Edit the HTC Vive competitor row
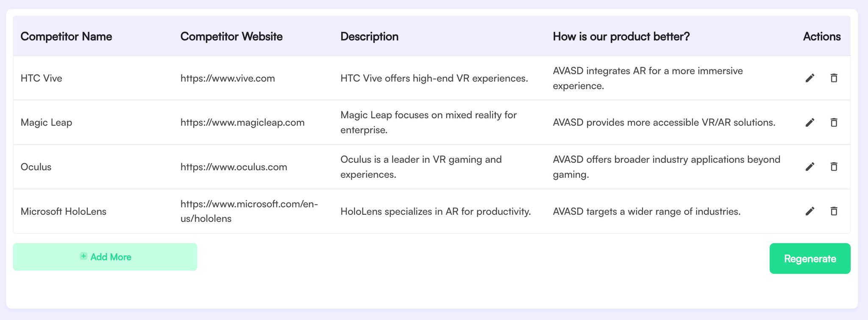868x320 pixels. [810, 78]
